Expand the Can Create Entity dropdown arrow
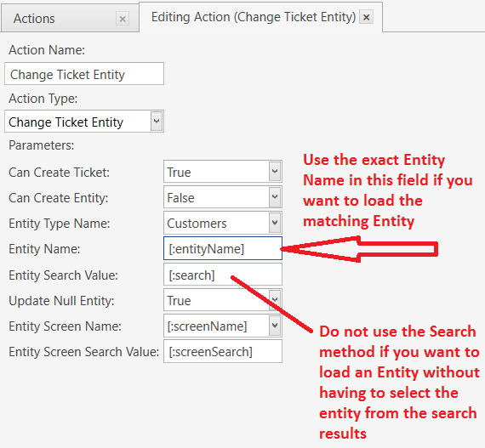The width and height of the screenshot is (485, 448). [275, 197]
